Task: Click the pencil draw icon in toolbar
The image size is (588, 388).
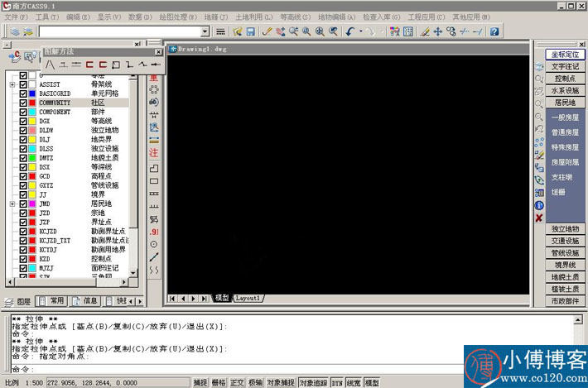Action: coord(267,31)
